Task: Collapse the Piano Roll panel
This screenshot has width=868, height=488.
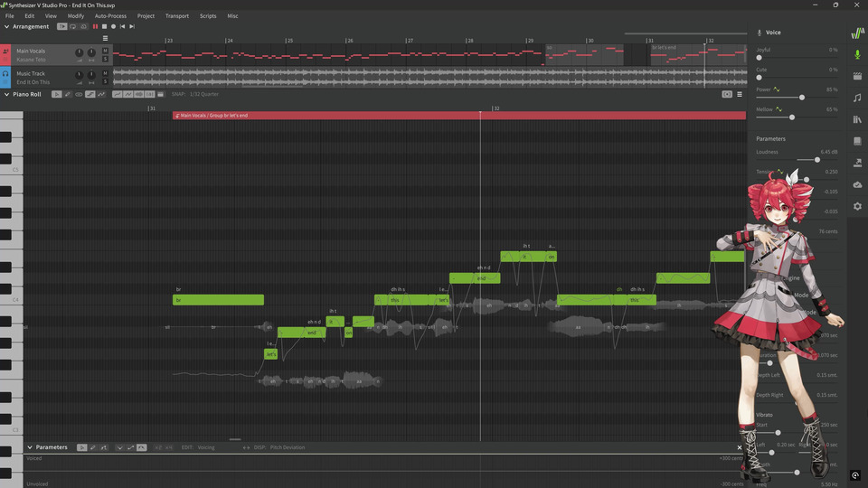Action: click(6, 94)
